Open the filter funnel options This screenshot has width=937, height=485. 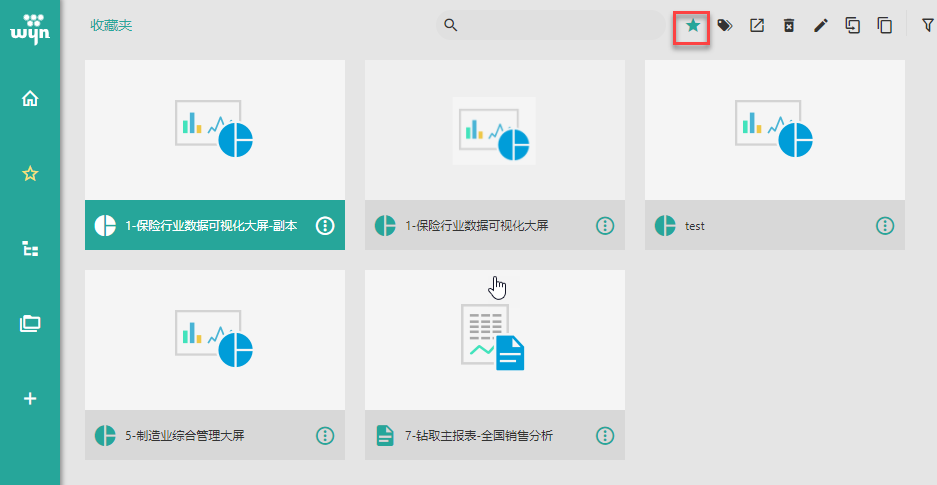(x=927, y=26)
